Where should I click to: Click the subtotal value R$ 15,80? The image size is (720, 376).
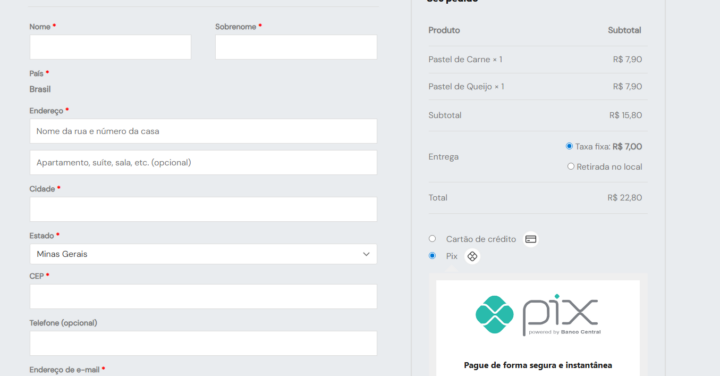coord(625,115)
